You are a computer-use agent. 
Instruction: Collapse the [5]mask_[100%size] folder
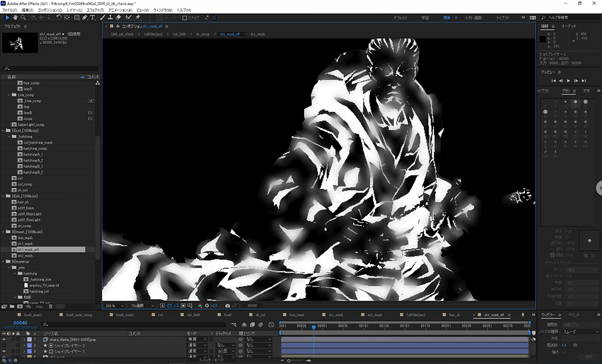point(4,232)
